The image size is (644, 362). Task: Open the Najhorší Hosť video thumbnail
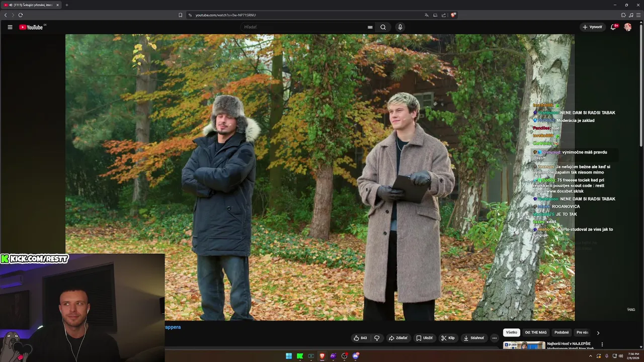point(524,345)
